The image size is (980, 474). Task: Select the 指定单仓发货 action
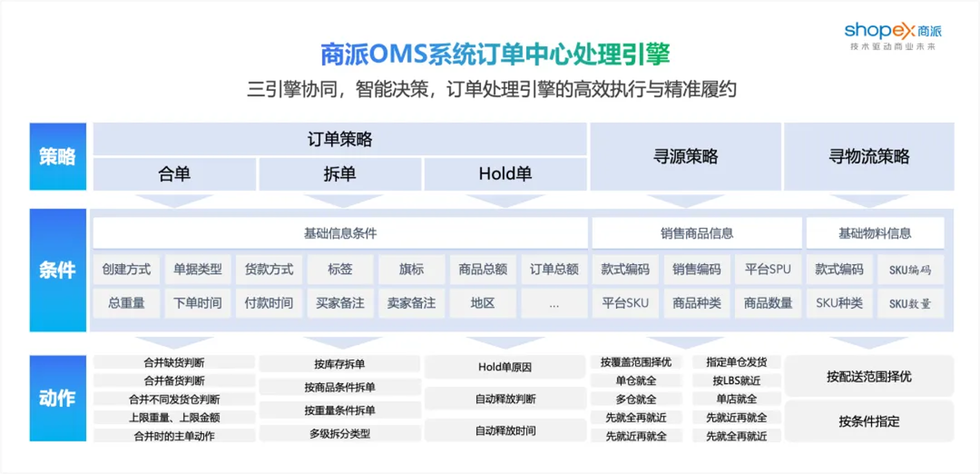point(737,362)
